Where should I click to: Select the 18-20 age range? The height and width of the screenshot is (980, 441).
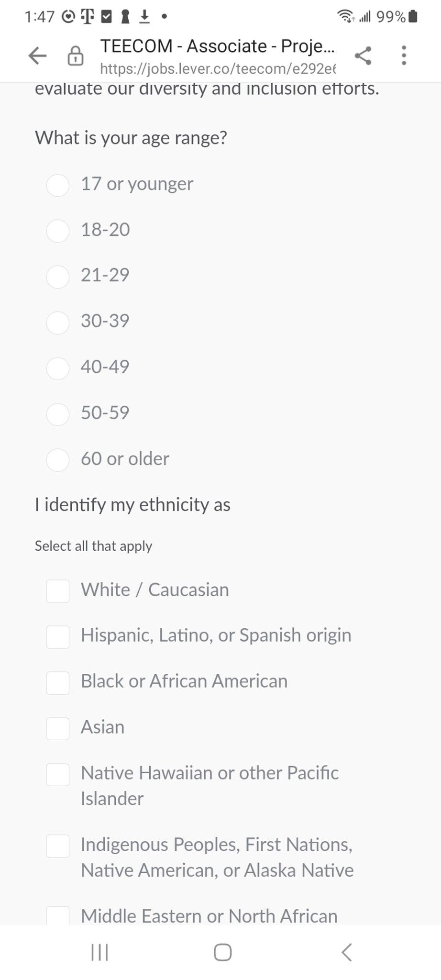point(58,231)
